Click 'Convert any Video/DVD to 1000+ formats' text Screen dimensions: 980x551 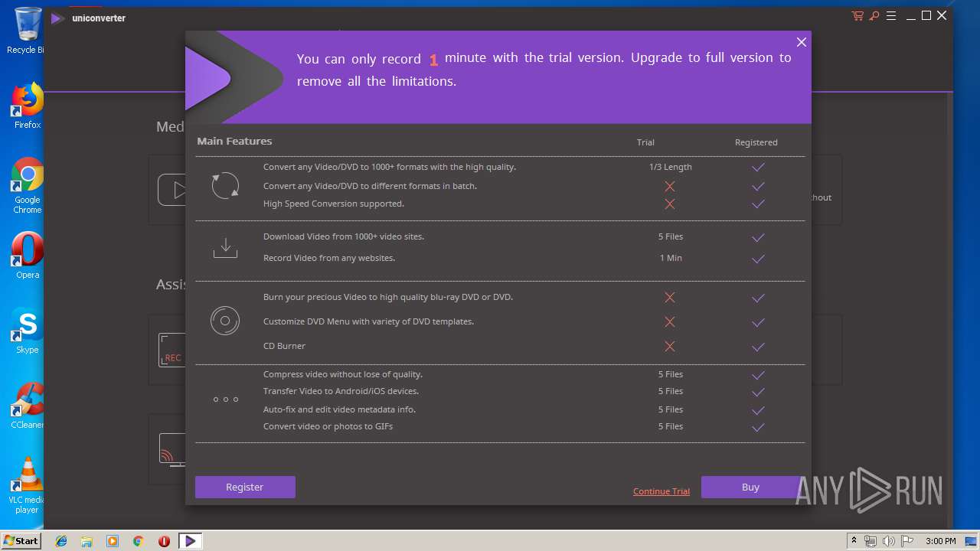coord(390,167)
